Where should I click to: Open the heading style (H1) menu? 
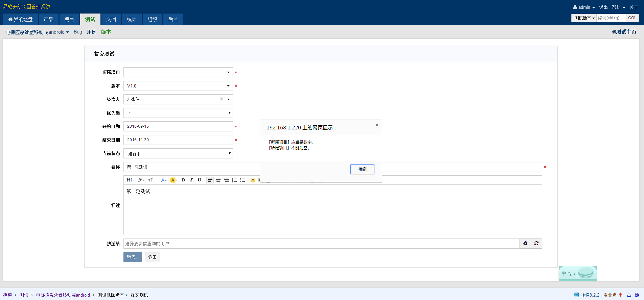[x=131, y=180]
